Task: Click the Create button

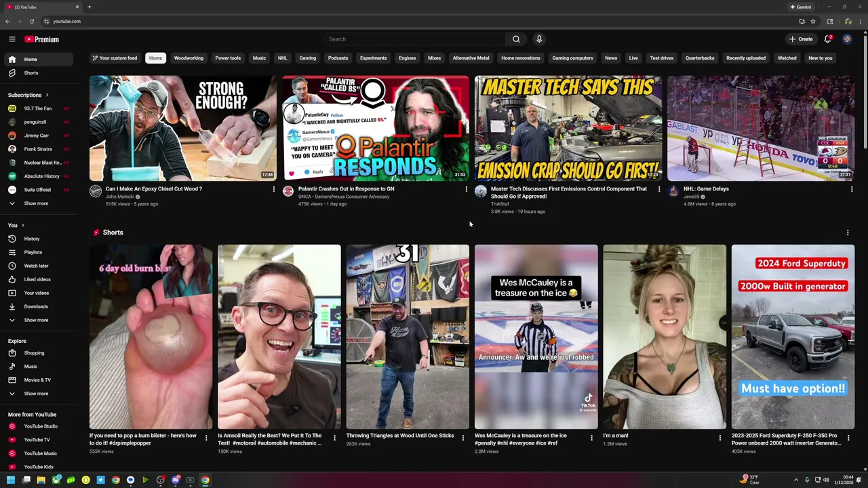Action: coord(801,39)
